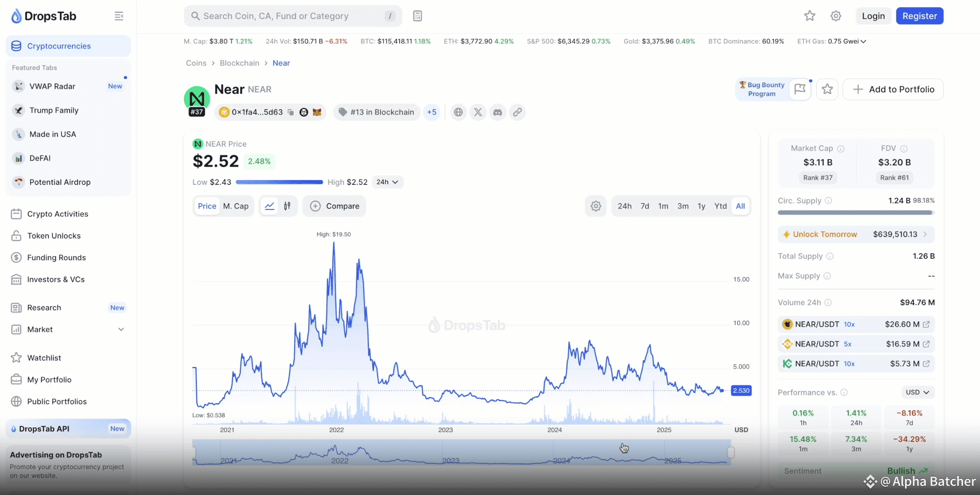Click the flag report icon
Image resolution: width=980 pixels, height=495 pixels.
coord(800,89)
